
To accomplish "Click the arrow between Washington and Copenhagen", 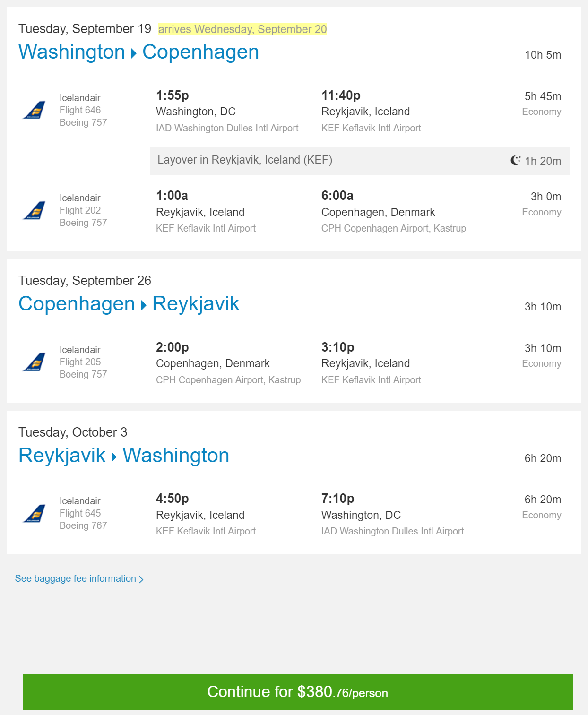I will [x=134, y=54].
